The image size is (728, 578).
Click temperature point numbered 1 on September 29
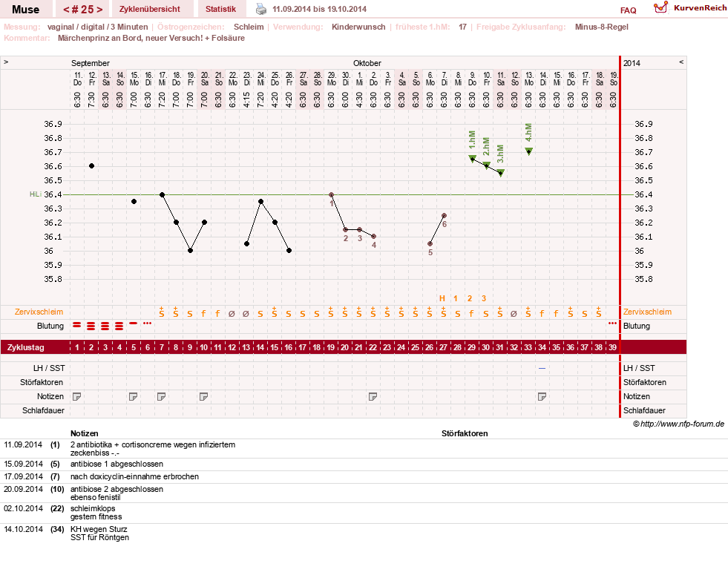pyautogui.click(x=331, y=194)
